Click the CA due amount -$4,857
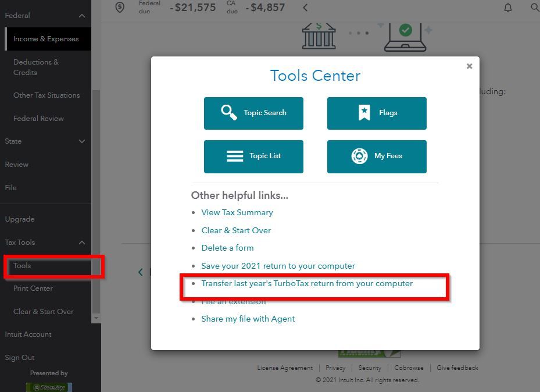The height and width of the screenshot is (392, 540). [x=265, y=8]
